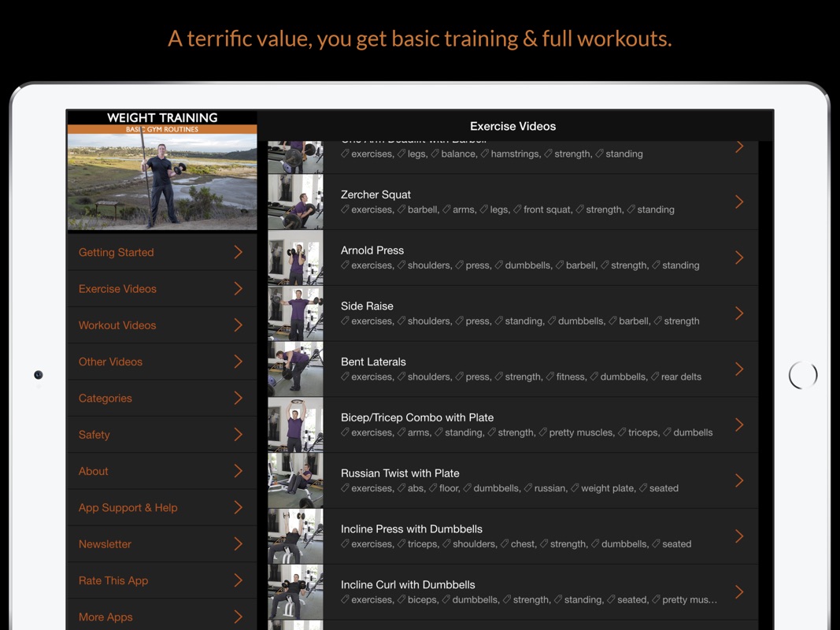The image size is (840, 630).
Task: Select the Bent Laterals title
Action: (373, 361)
